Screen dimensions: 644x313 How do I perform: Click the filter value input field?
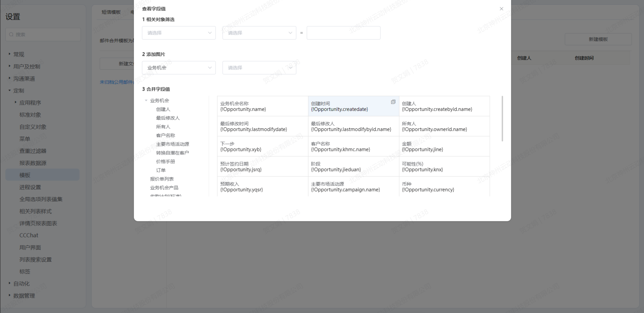pyautogui.click(x=343, y=33)
